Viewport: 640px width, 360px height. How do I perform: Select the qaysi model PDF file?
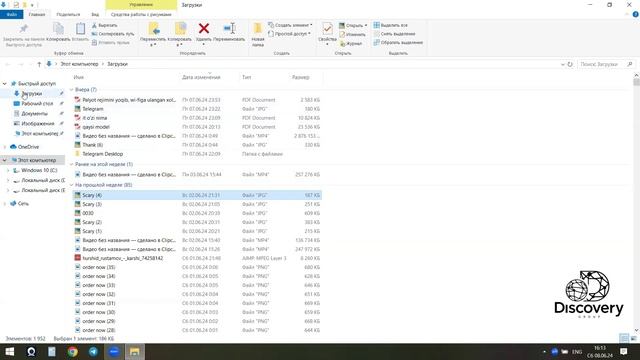click(96, 127)
